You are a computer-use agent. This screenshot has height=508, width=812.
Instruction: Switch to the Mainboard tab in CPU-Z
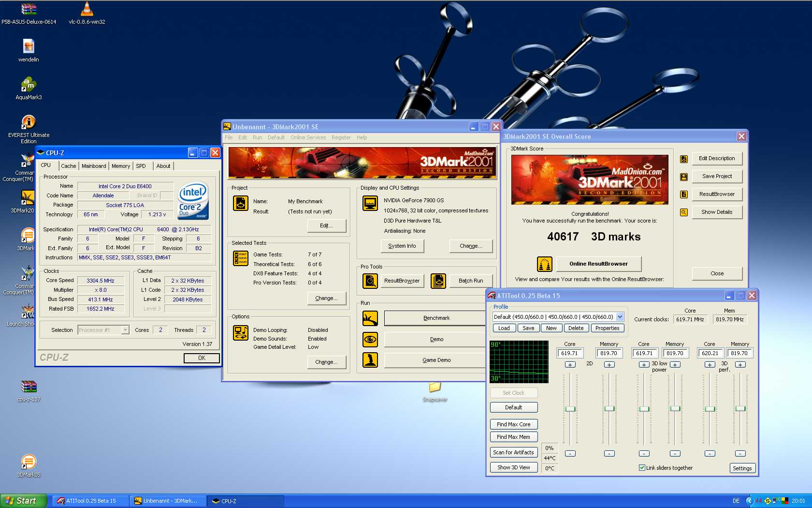[x=94, y=166]
